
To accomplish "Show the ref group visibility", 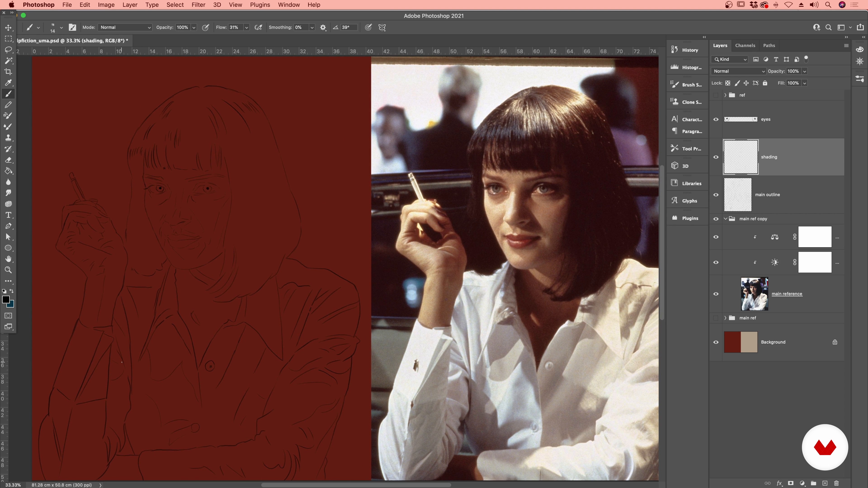I will coord(716,95).
